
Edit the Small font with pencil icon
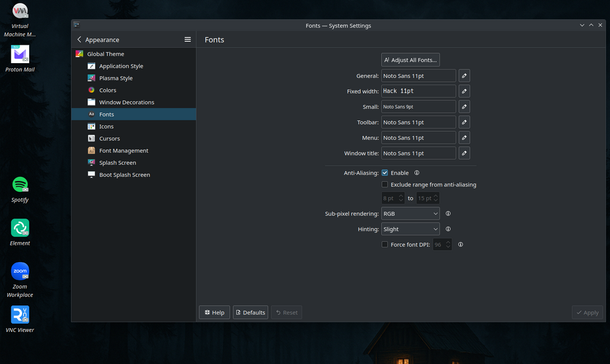(x=464, y=107)
